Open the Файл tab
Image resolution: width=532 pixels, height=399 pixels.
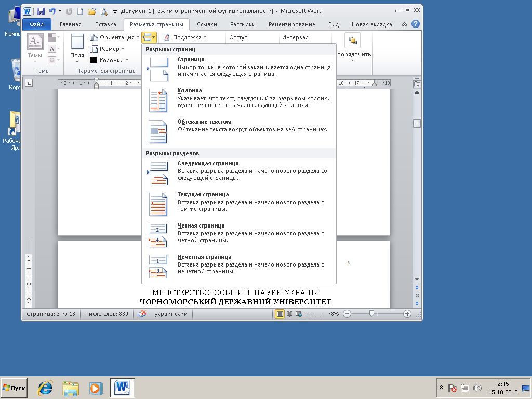pyautogui.click(x=37, y=24)
